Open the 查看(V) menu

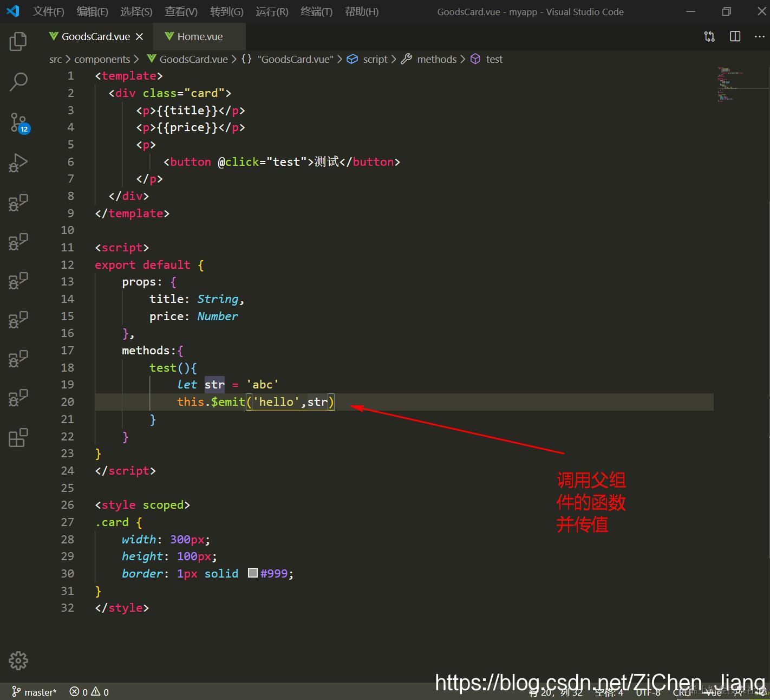pyautogui.click(x=181, y=11)
